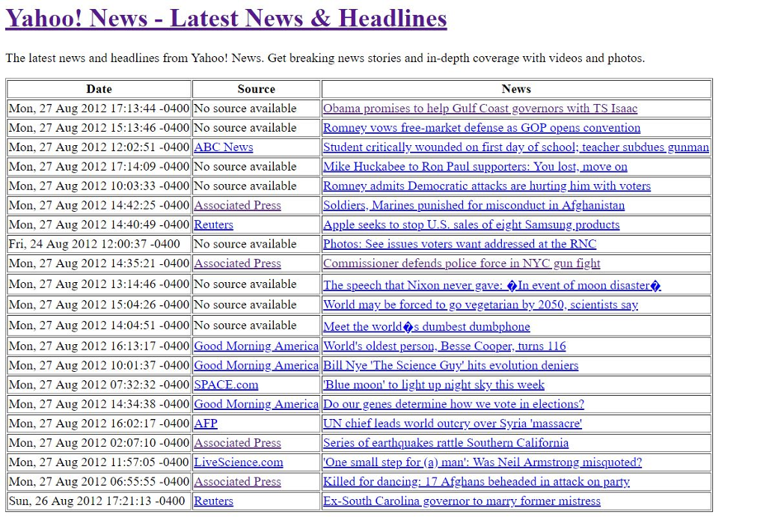Viewport: 766px width, 532px height.
Task: Open the Obama Gulf Coast governors story
Action: (x=479, y=108)
